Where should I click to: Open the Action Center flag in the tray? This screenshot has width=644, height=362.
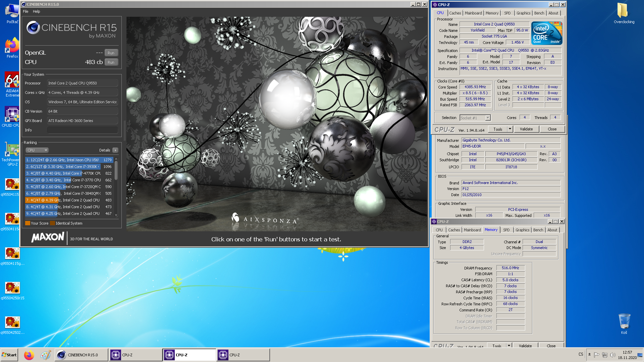click(596, 355)
